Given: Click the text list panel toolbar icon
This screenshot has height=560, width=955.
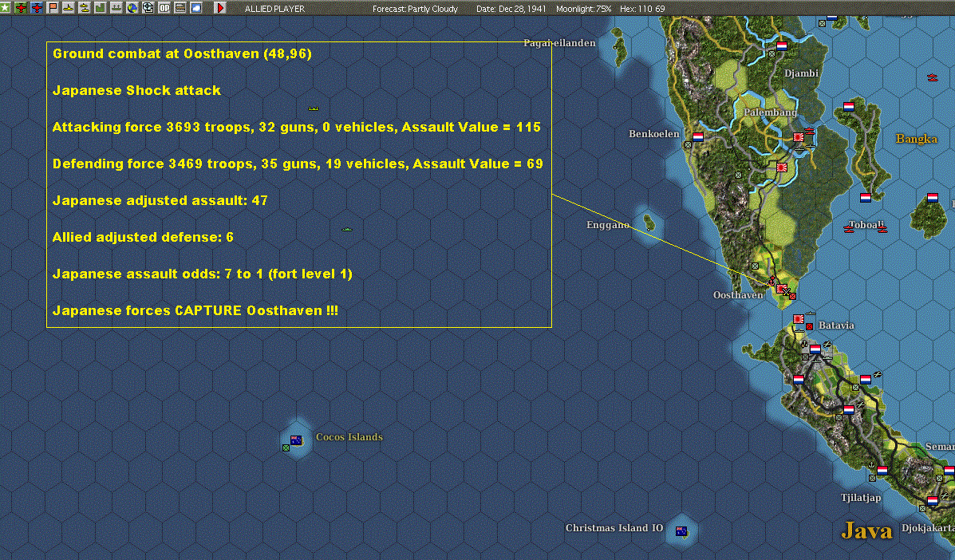Looking at the screenshot, I should pos(180,8).
